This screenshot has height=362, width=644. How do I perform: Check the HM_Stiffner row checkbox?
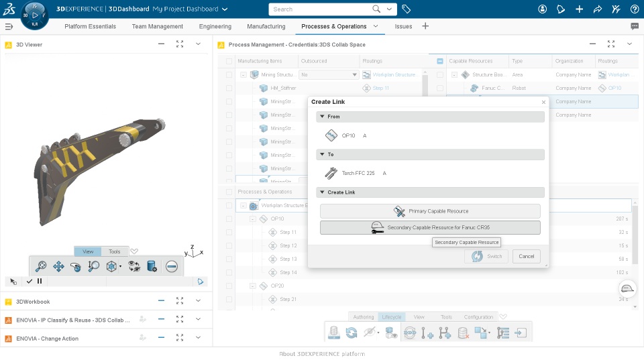[229, 88]
